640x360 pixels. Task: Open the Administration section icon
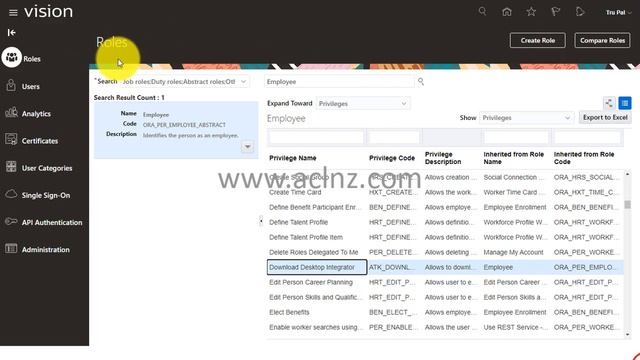(11, 249)
